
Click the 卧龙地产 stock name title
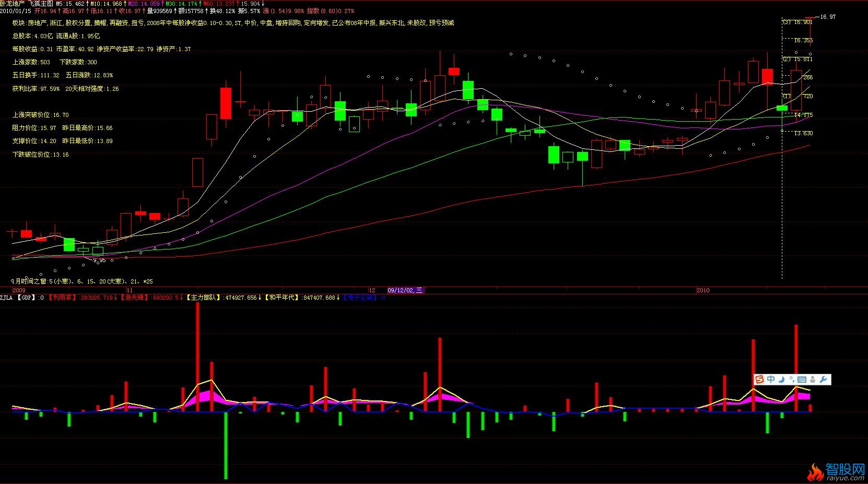pos(12,3)
